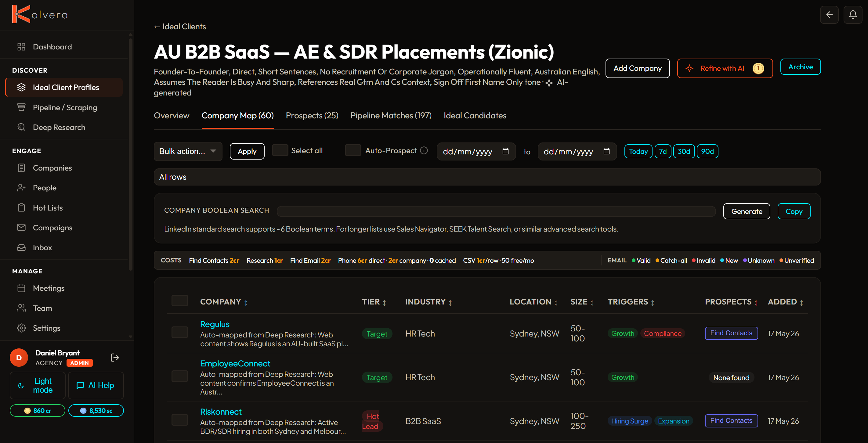The height and width of the screenshot is (443, 868).
Task: Click the sidebar scrollbar
Action: (x=130, y=154)
